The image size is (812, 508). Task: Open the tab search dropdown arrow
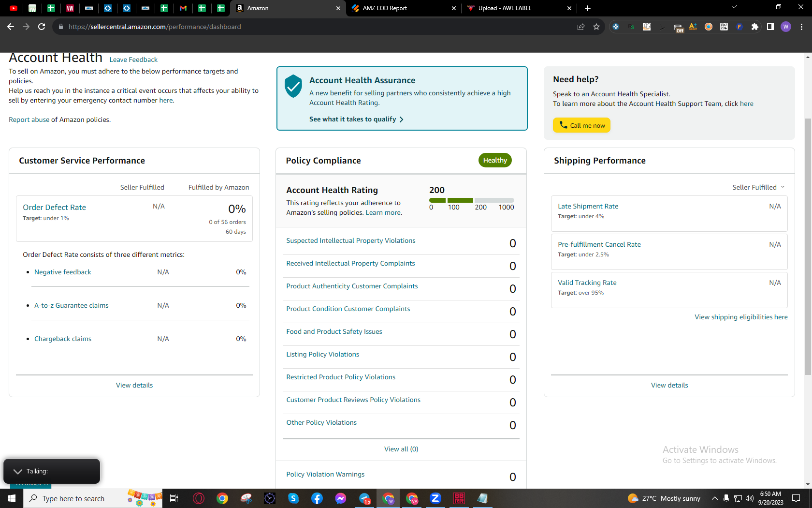(734, 7)
